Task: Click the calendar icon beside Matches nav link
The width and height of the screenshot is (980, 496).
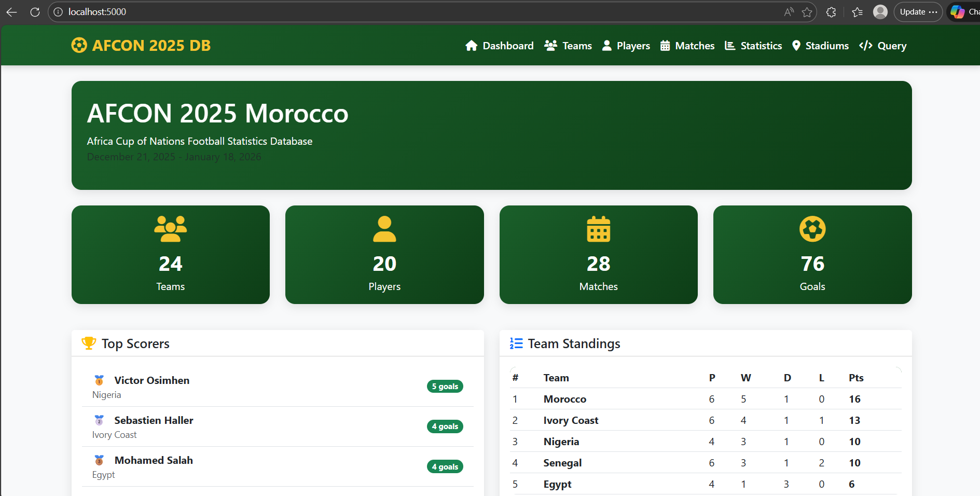Action: point(665,46)
